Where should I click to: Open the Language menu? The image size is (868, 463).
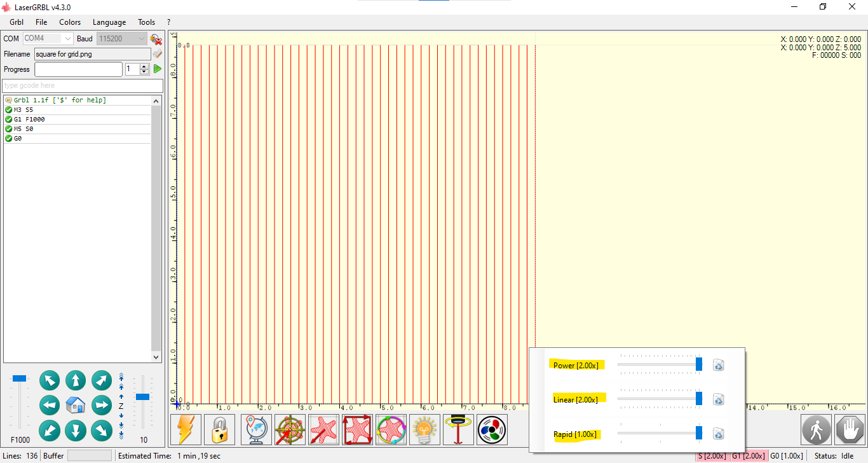pyautogui.click(x=109, y=22)
